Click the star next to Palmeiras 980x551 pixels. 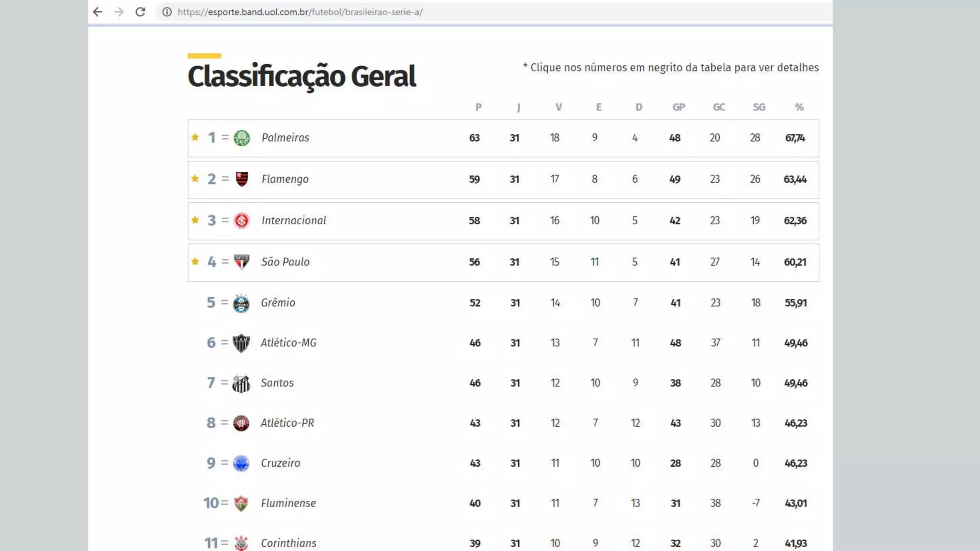[195, 137]
